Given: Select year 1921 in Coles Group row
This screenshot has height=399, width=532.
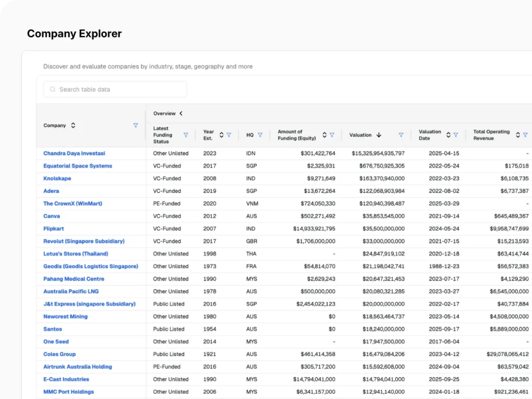Looking at the screenshot, I should pos(210,354).
